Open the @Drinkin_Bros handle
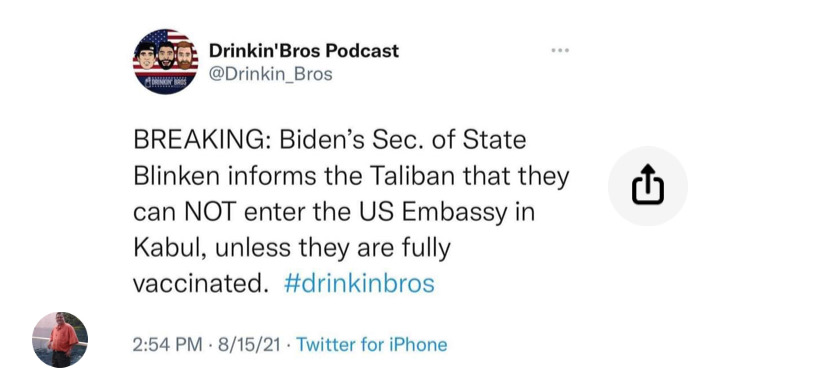The height and width of the screenshot is (392, 828). click(271, 74)
